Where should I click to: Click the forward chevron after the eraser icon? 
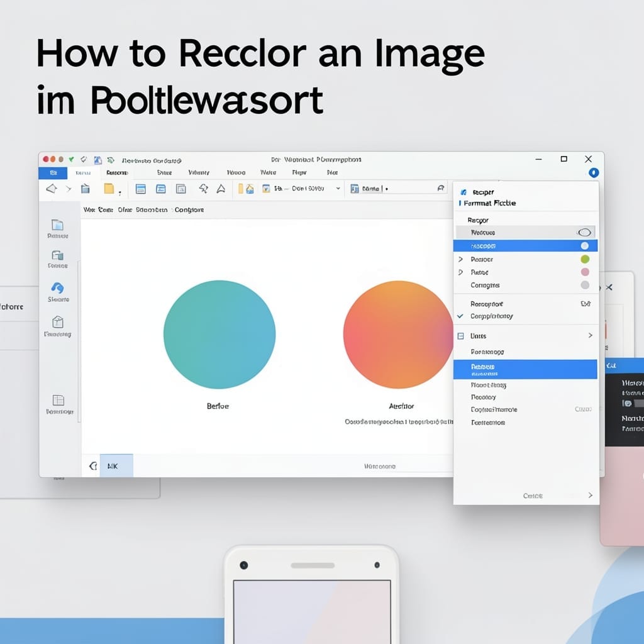(69, 189)
